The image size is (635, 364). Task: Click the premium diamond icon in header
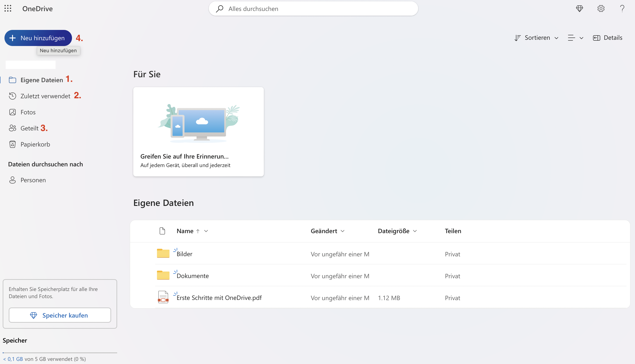[579, 8]
